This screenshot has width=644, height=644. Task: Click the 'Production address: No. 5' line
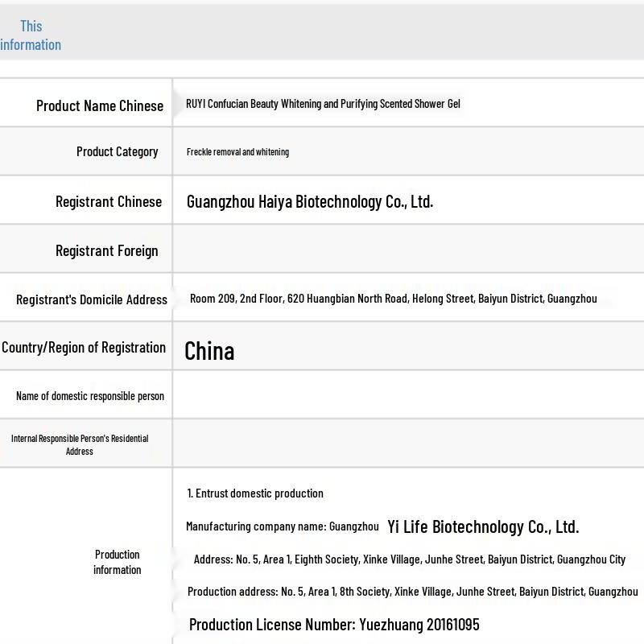point(413,592)
